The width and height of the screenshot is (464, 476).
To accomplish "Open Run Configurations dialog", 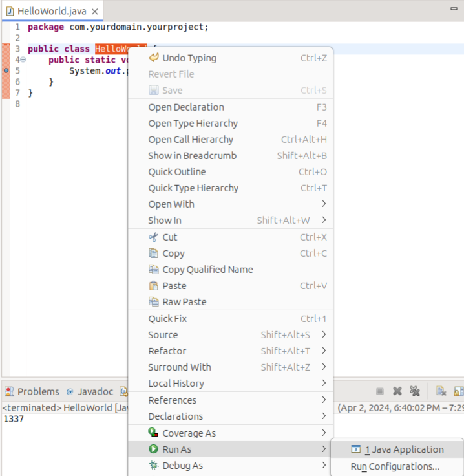I will [395, 466].
